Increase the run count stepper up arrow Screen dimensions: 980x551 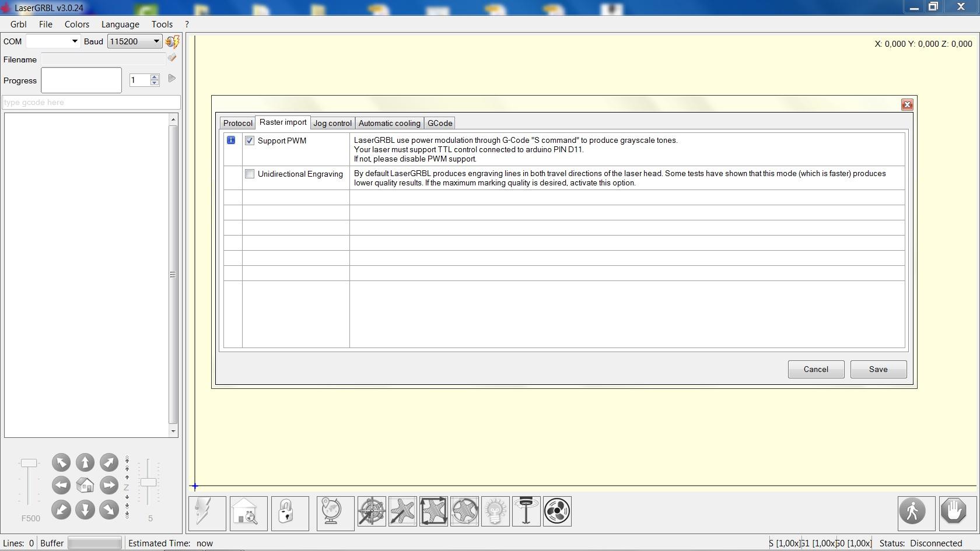point(155,77)
